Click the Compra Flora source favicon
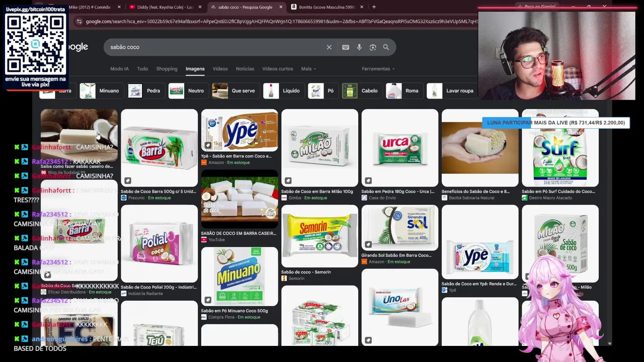 point(204,317)
